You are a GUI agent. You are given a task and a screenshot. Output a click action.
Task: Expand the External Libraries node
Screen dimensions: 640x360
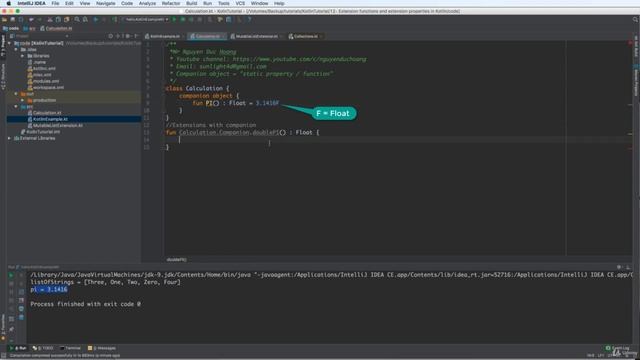[9, 138]
